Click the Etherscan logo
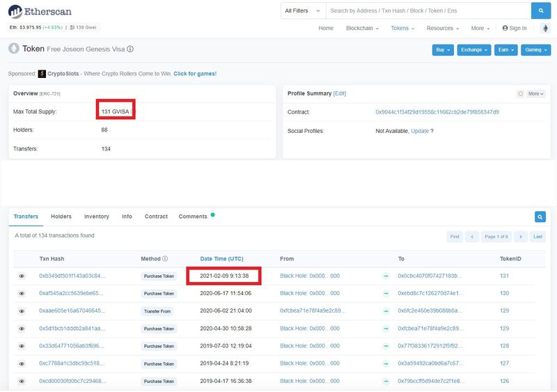 coord(40,11)
